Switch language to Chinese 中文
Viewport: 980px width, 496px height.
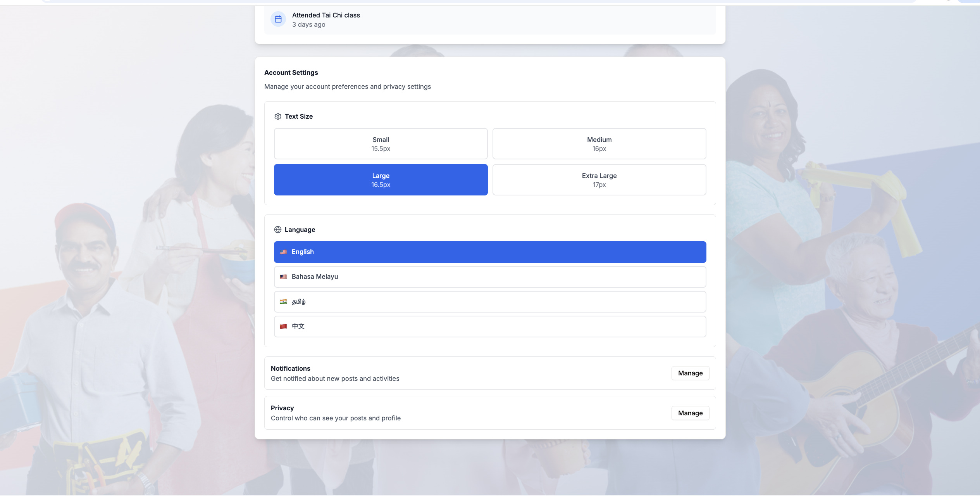click(490, 326)
